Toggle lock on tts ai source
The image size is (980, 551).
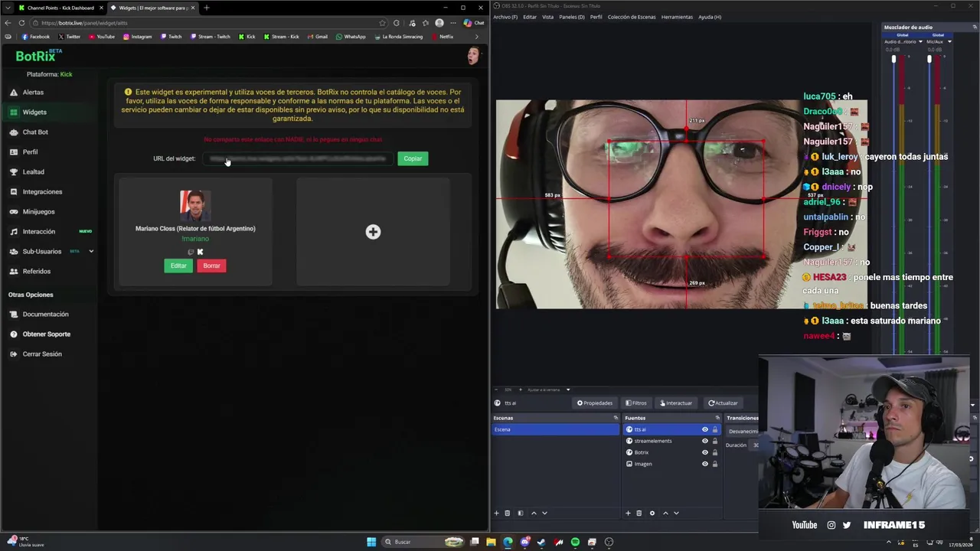[715, 429]
